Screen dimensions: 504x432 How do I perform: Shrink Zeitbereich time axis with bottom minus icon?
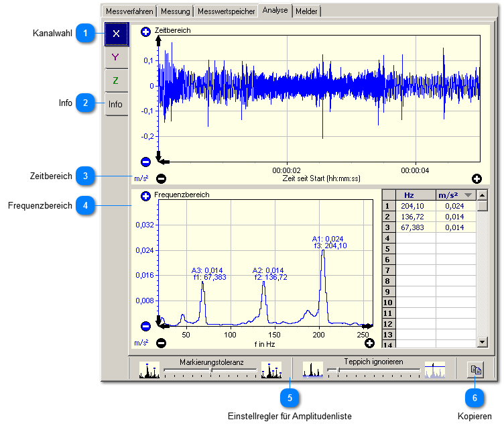161,179
